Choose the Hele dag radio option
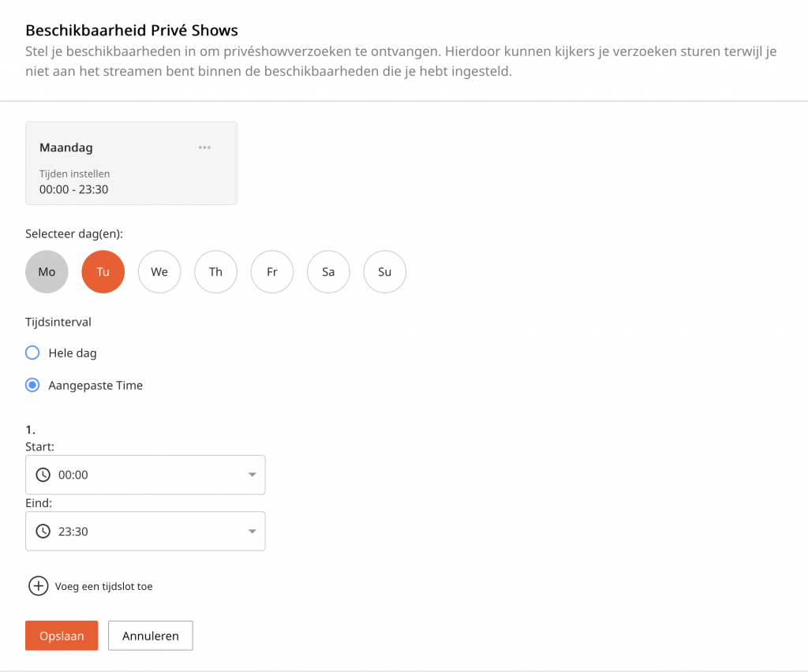 [x=32, y=353]
